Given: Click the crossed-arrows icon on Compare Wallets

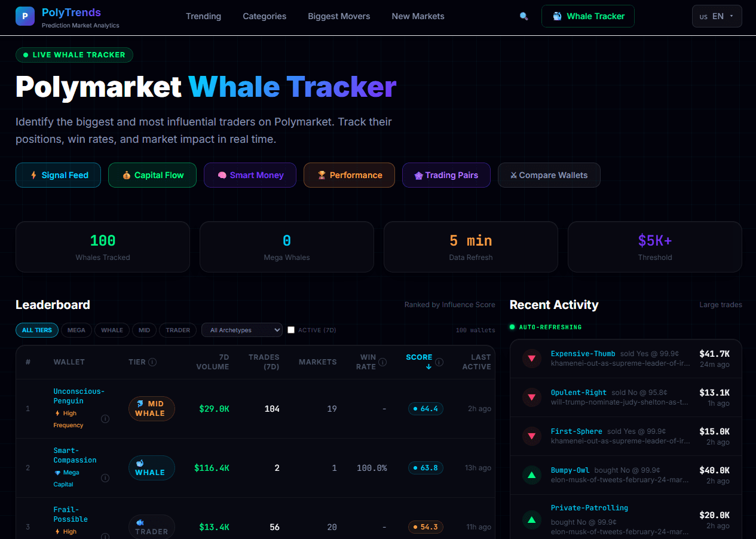Looking at the screenshot, I should point(513,175).
